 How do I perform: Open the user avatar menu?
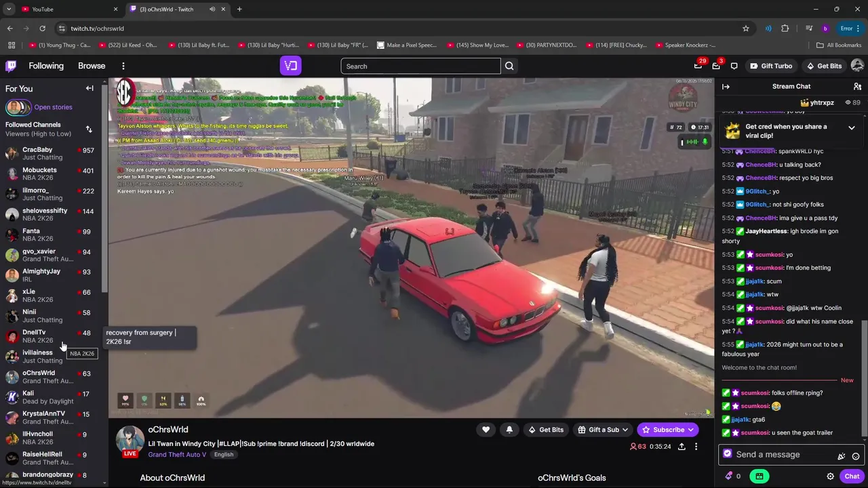(857, 66)
